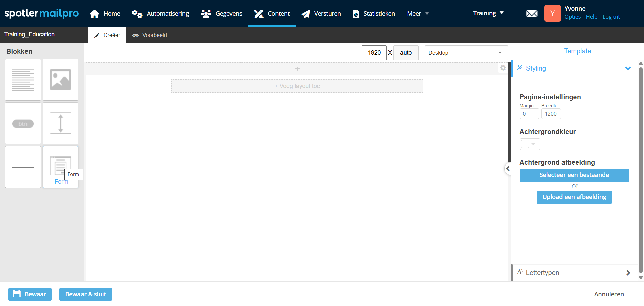644x306 pixels.
Task: Open the canvas settings gear icon
Action: (503, 68)
